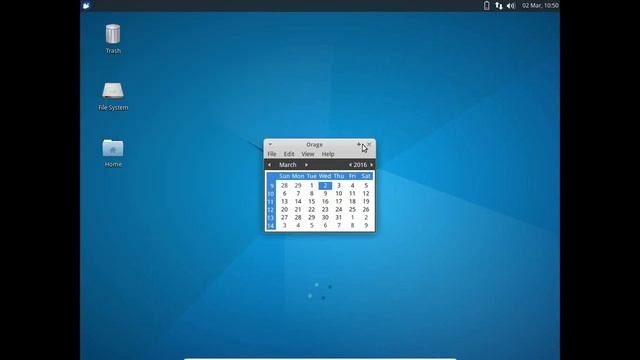640x360 pixels.
Task: Maximize the Orage window with plus button
Action: point(359,144)
